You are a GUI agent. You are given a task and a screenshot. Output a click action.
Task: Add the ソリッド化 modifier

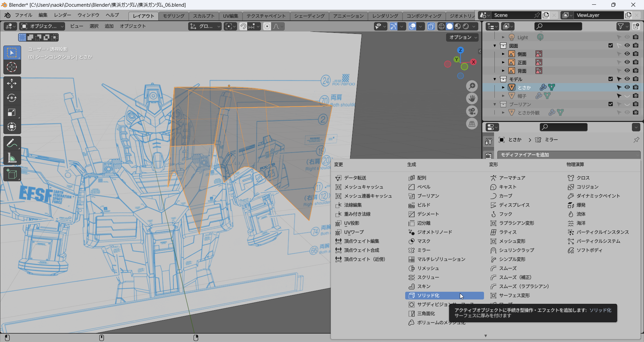pyautogui.click(x=428, y=295)
